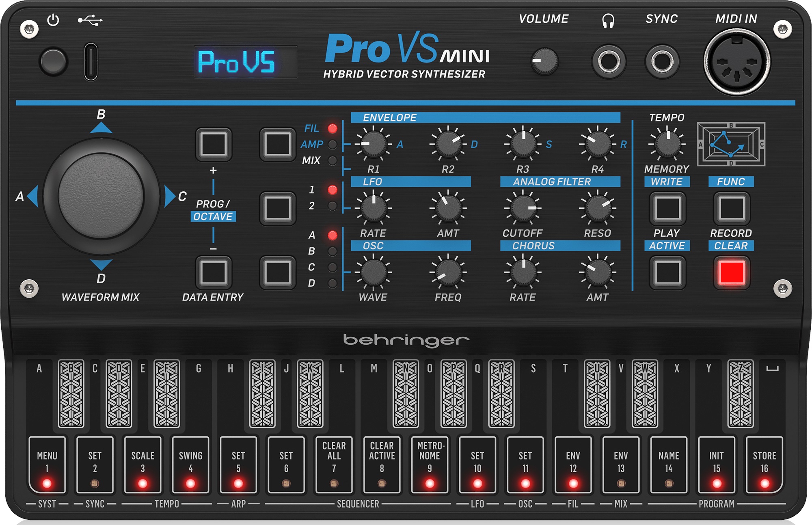Click the vector path diagram icon
This screenshot has height=525, width=812.
[731, 144]
